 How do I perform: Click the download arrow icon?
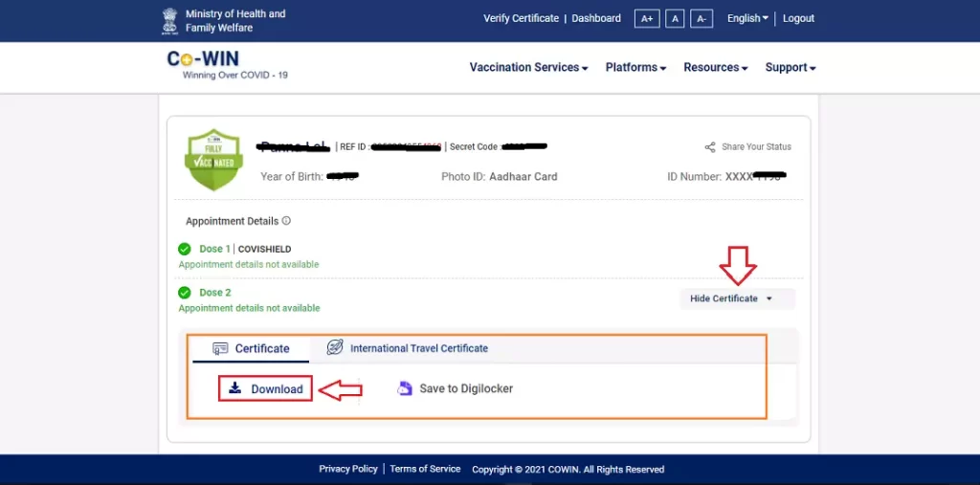click(234, 388)
